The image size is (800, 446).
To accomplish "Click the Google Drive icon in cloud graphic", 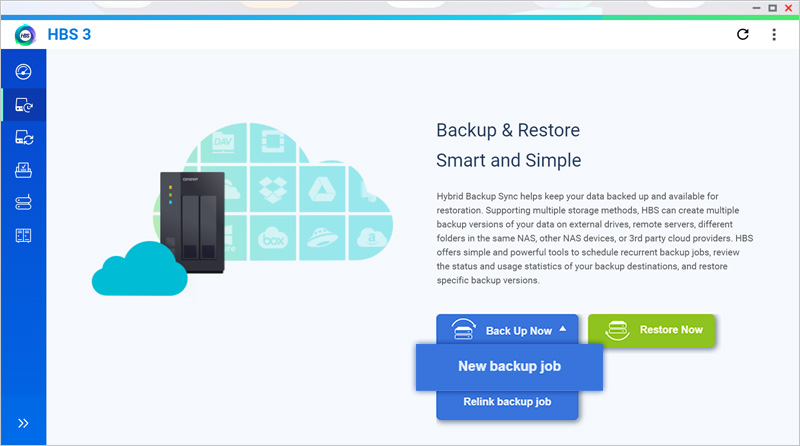I will click(322, 189).
